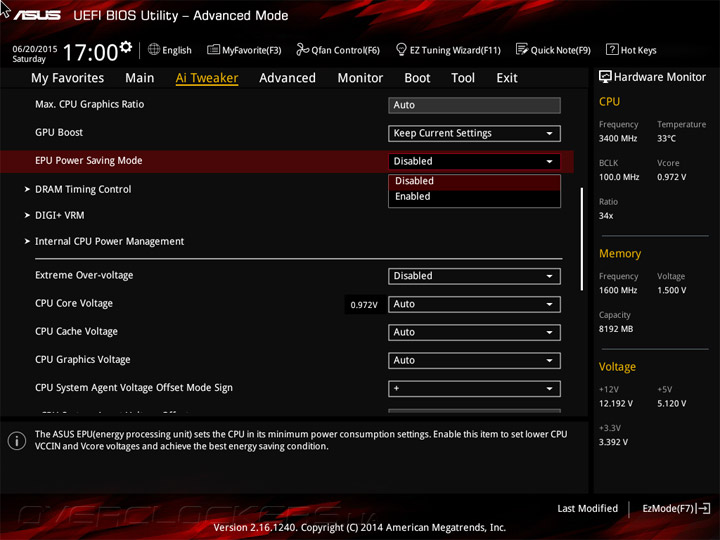Expand DRAM Timing Control submenu

point(83,189)
